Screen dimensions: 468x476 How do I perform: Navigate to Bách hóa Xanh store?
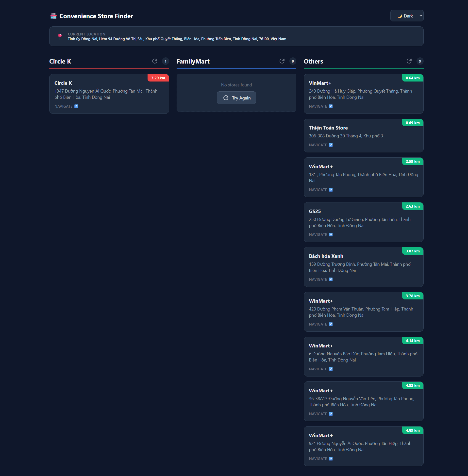[x=321, y=279]
